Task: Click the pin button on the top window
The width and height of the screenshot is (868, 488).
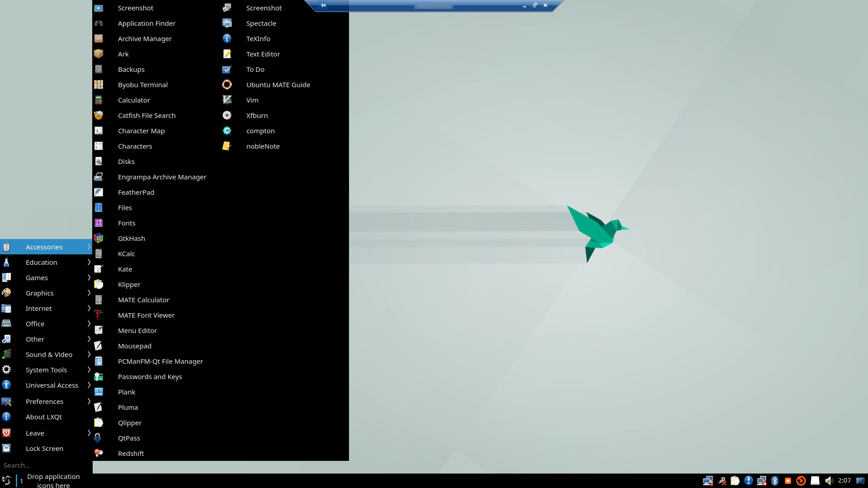Action: [323, 5]
